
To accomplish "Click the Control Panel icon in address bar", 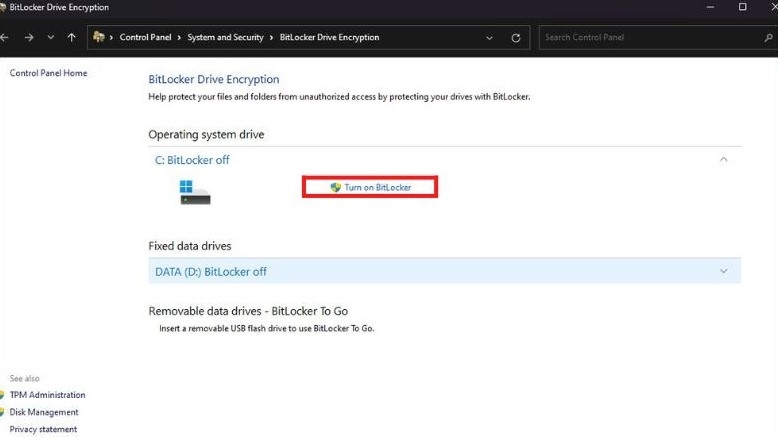I will click(99, 37).
